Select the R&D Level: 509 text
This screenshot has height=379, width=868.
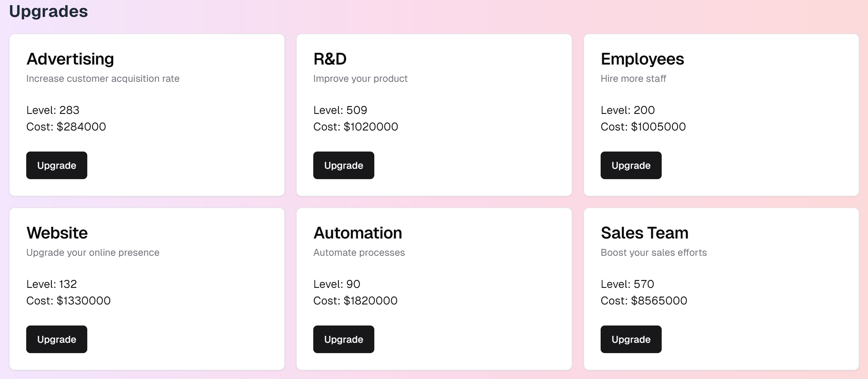(340, 110)
